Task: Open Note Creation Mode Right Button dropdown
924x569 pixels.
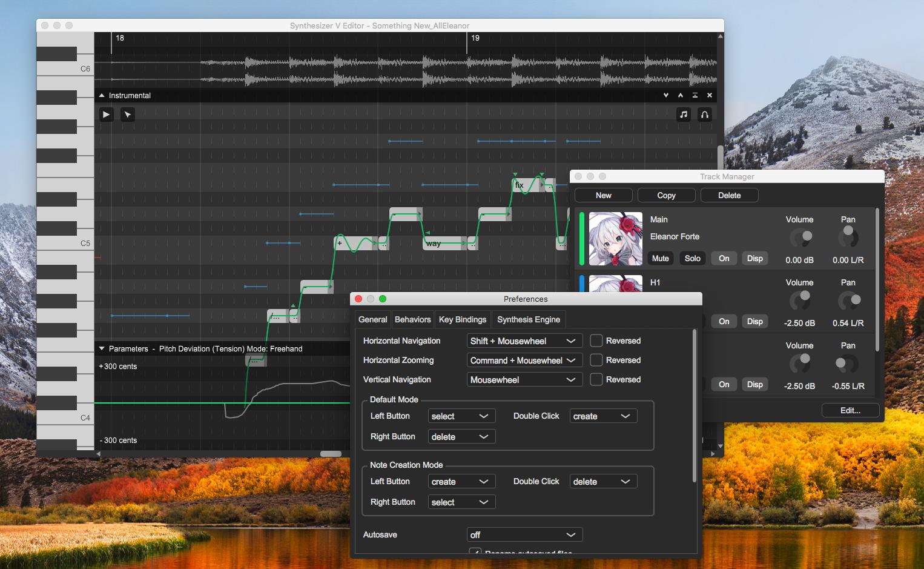Action: (x=461, y=502)
